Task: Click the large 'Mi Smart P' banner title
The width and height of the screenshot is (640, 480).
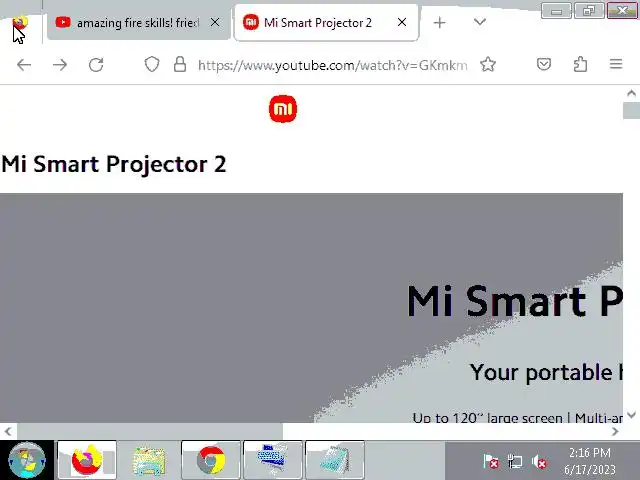Action: click(515, 302)
